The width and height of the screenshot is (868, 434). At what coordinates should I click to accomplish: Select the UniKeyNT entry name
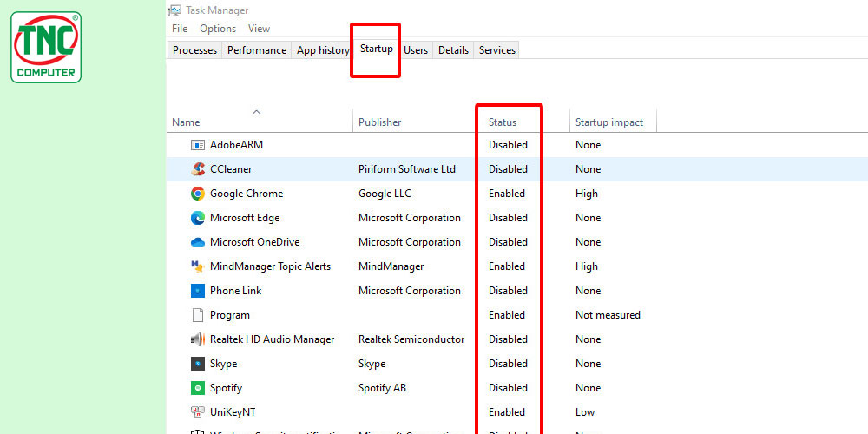click(233, 412)
